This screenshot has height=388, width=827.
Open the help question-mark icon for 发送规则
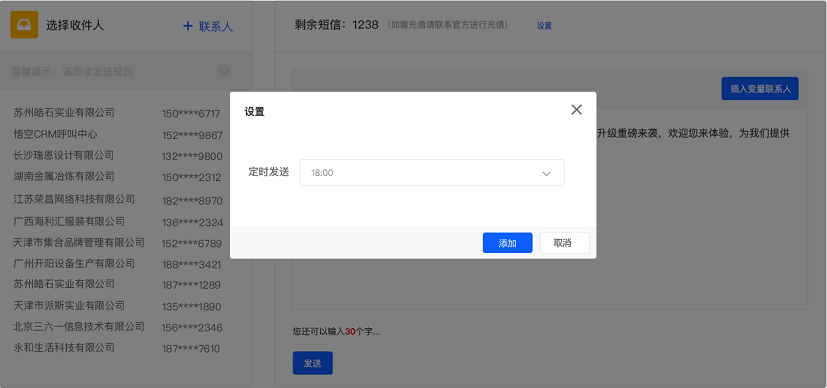(x=224, y=71)
